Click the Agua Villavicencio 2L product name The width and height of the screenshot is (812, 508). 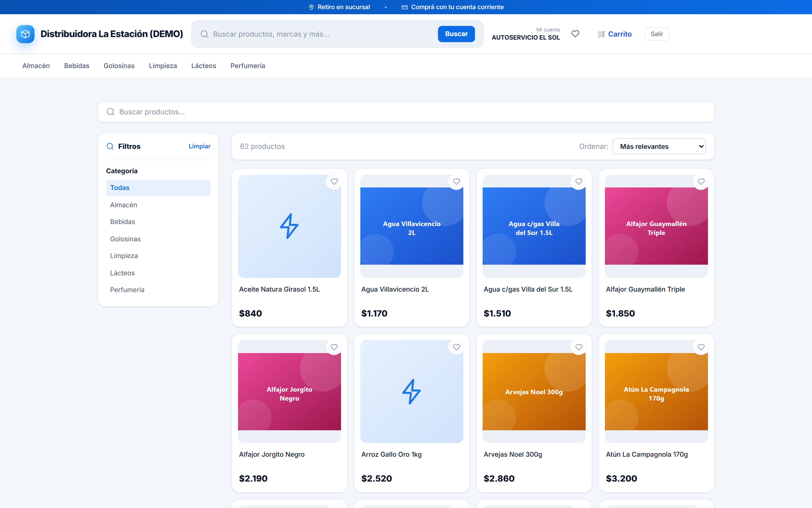pos(395,289)
